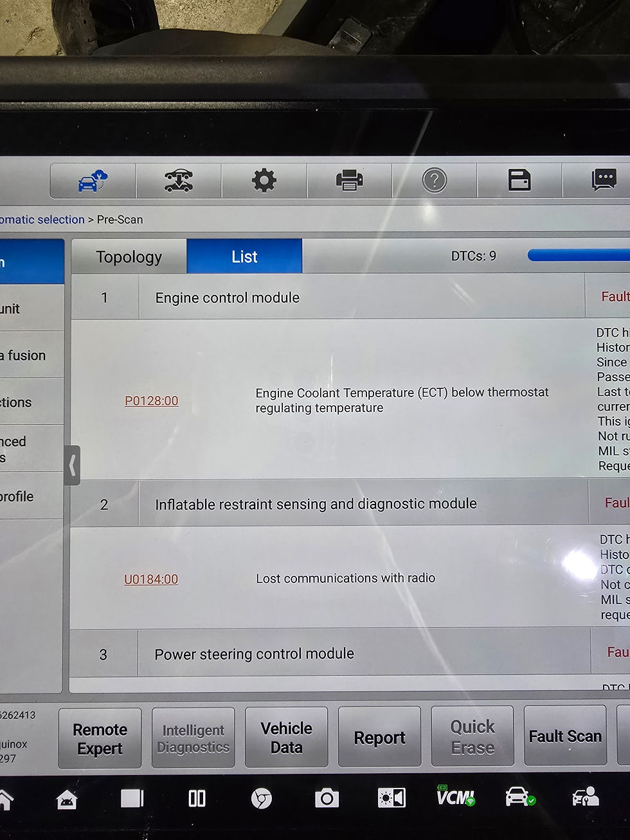Click the Engine Coolant Temperature fault description
This screenshot has height=840, width=630.
[402, 400]
